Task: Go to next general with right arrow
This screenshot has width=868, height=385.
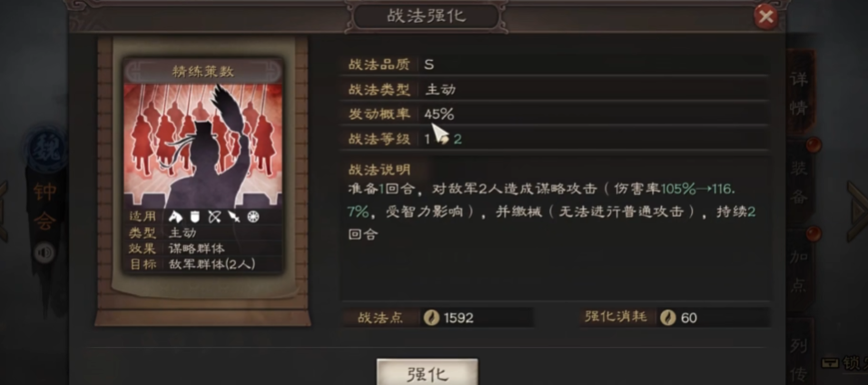Action: pos(857,211)
